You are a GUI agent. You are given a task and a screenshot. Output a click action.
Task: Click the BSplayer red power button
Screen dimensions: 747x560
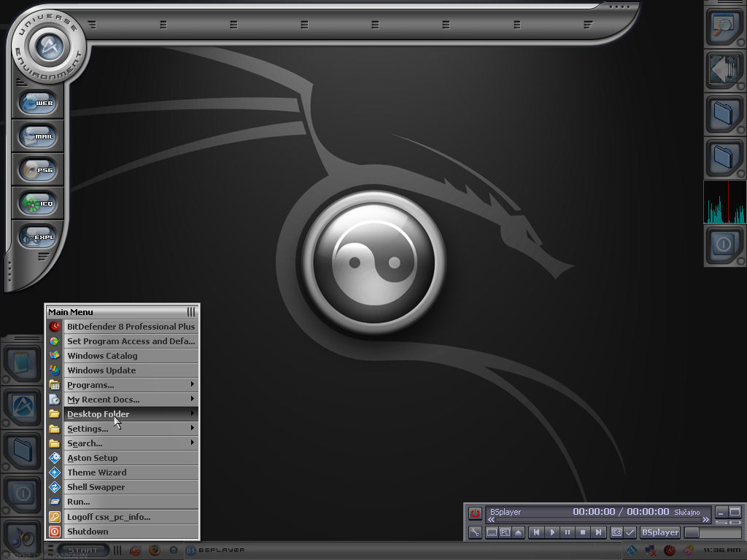point(475,513)
